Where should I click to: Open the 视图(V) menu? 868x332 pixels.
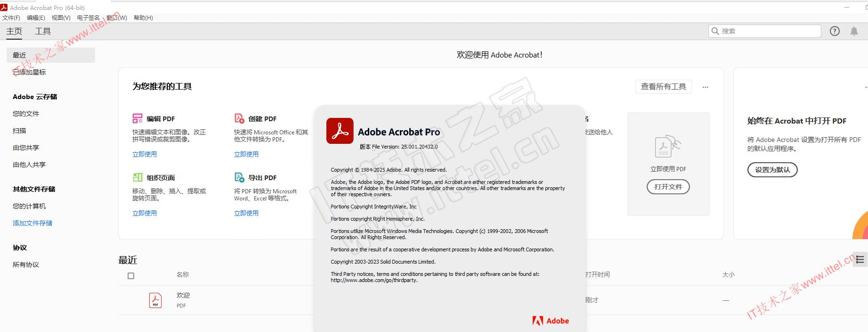click(61, 18)
